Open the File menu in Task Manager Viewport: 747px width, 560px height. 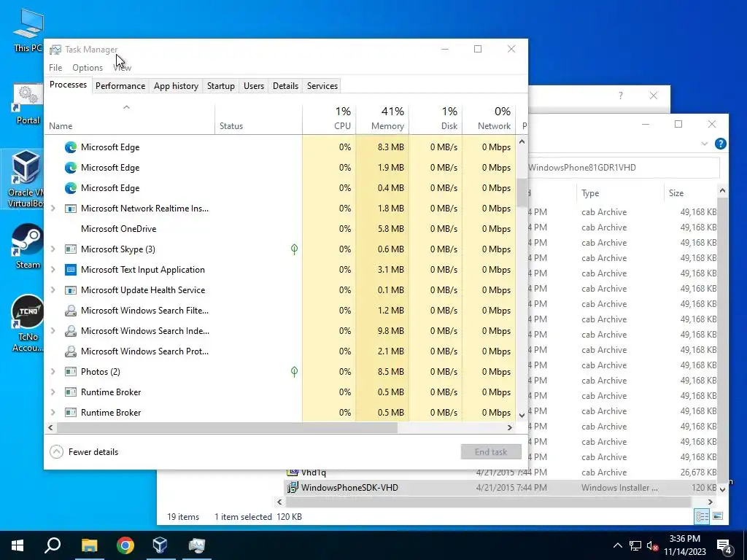[x=55, y=68]
